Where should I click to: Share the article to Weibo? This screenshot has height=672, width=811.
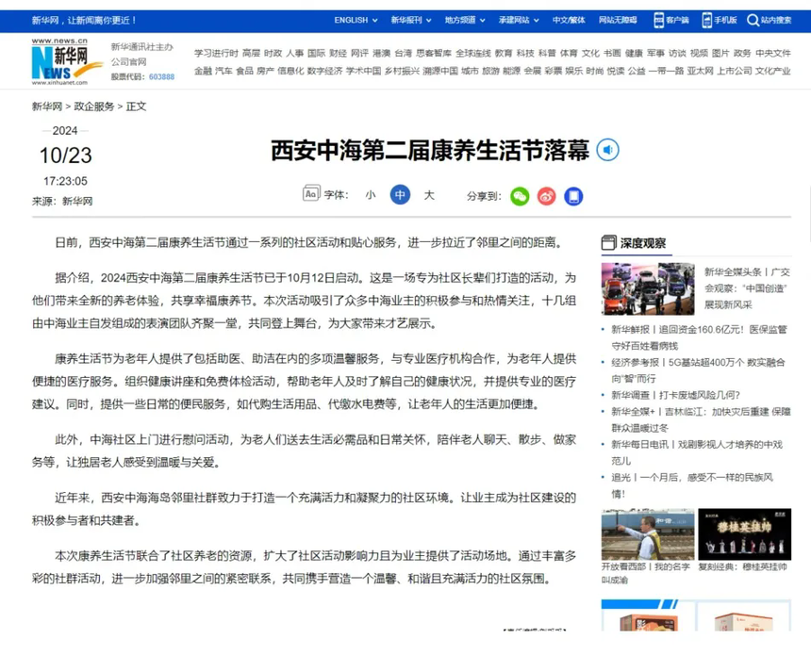click(x=546, y=196)
